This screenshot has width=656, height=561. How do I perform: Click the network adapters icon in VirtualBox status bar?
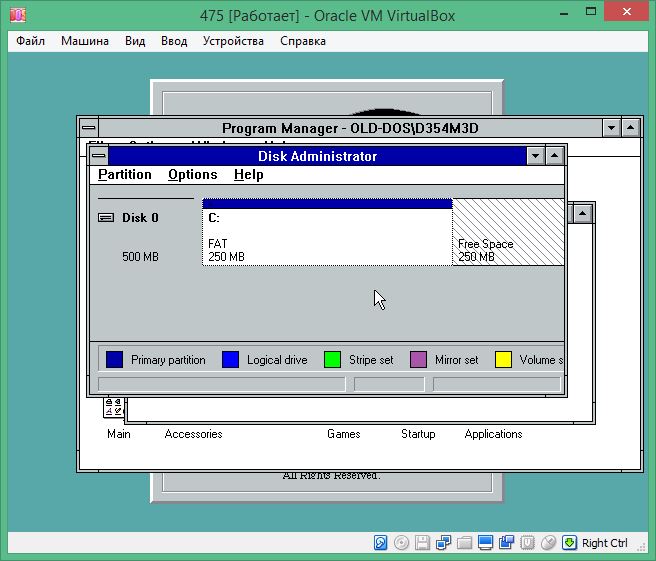pos(443,543)
